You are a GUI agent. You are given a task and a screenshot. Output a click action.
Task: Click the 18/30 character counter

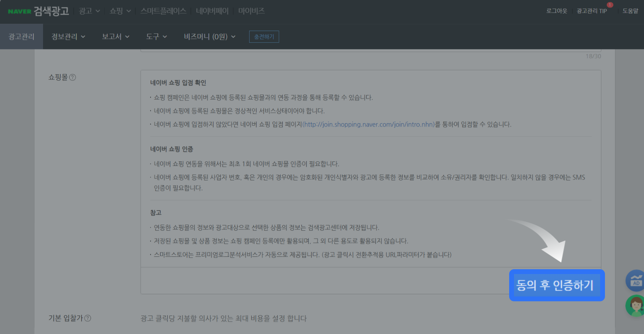(x=593, y=56)
